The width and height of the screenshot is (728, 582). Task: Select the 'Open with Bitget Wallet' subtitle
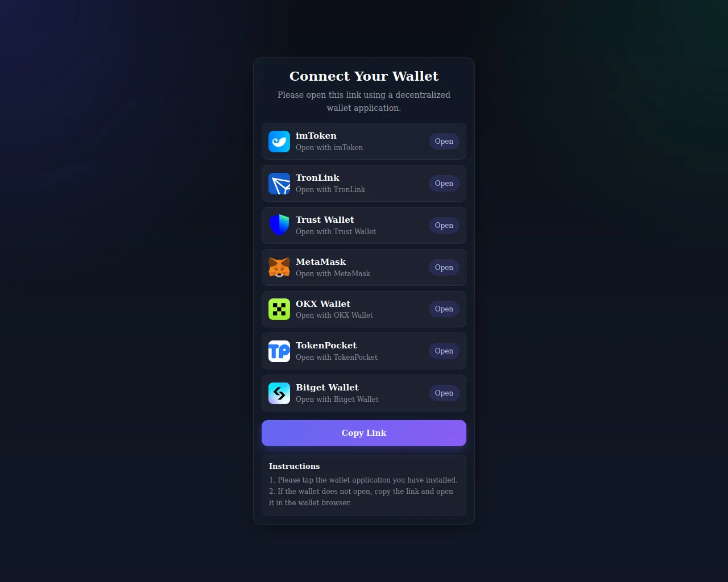click(337, 400)
